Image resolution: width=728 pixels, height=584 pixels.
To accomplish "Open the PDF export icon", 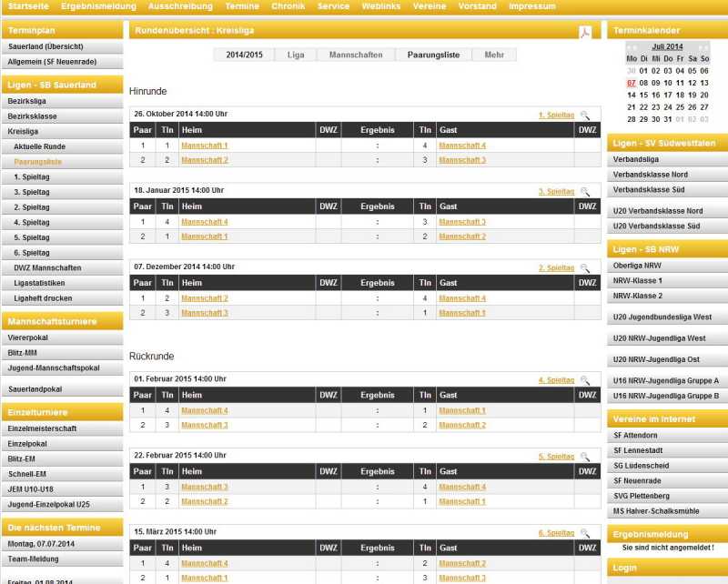I will click(x=585, y=32).
